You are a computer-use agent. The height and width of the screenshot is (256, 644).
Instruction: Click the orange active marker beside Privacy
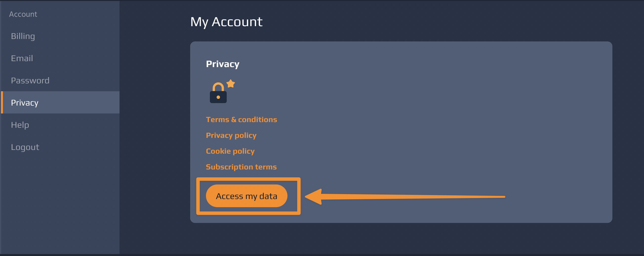pyautogui.click(x=2, y=102)
